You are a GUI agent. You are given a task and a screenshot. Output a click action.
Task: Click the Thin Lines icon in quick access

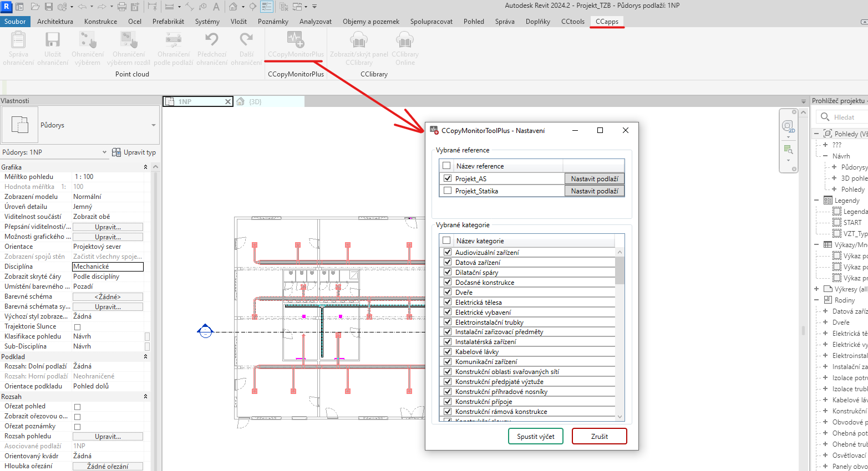[267, 7]
